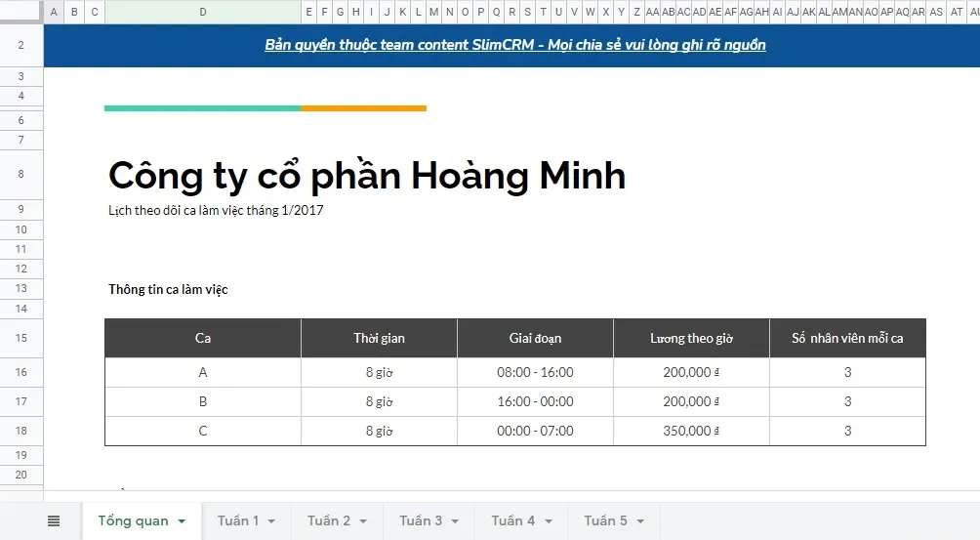
Task: Select shift C's employee count cell
Action: pos(847,431)
